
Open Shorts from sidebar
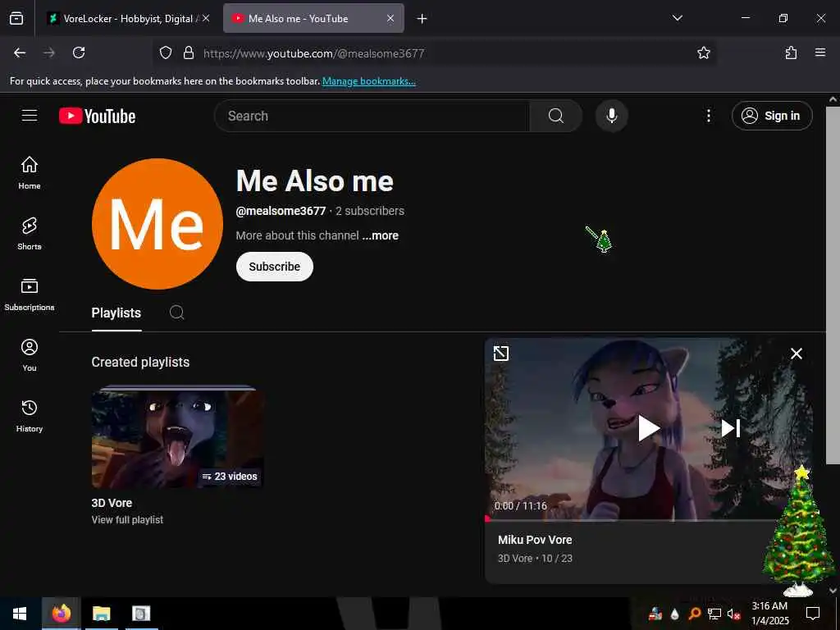point(30,234)
